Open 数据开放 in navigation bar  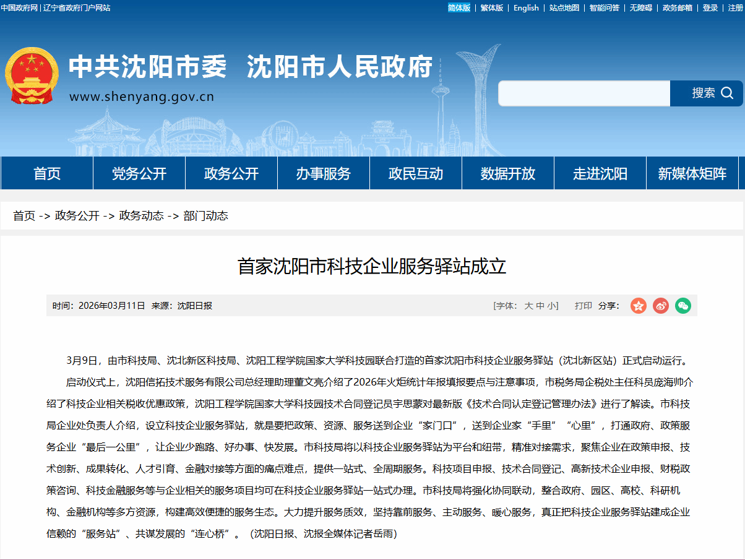coord(507,173)
